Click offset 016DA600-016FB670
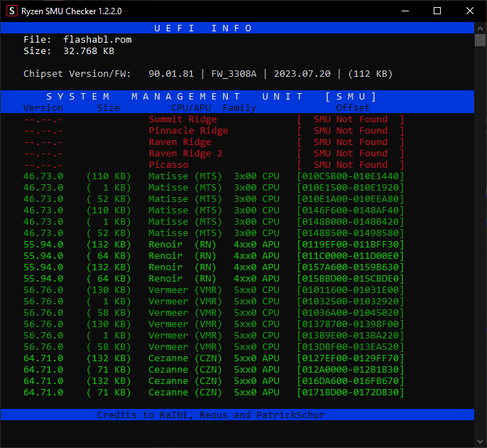Viewport: 487px width, 448px height. tap(350, 381)
